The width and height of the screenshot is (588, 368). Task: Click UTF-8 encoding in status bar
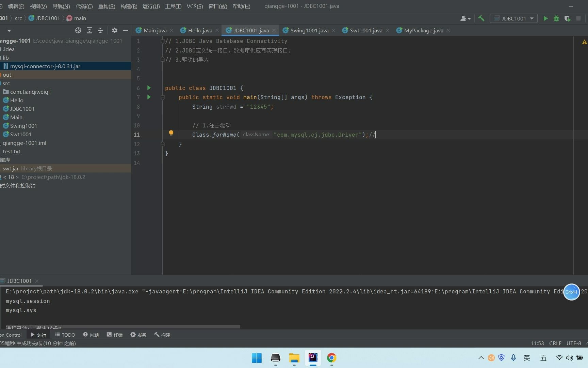(574, 343)
